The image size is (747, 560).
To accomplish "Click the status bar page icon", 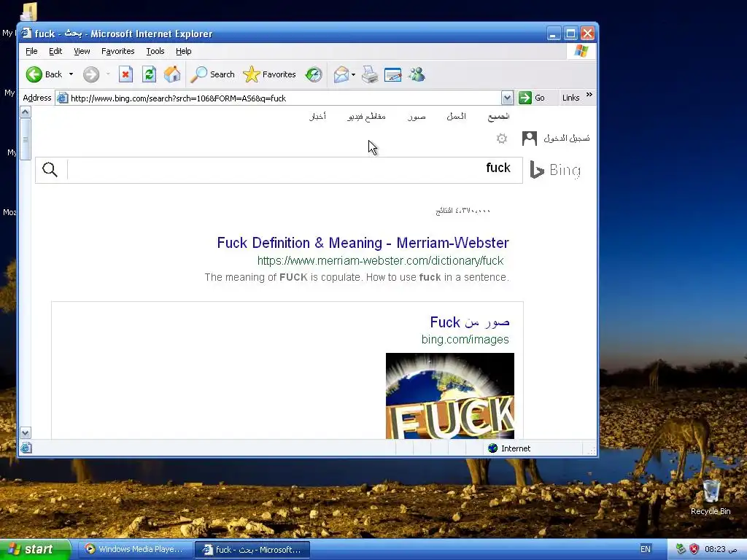I will [26, 448].
